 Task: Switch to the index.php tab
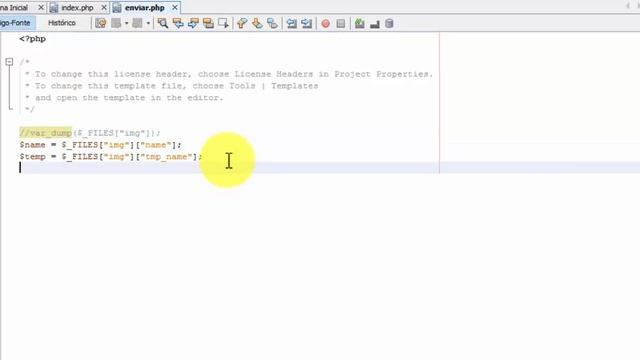pyautogui.click(x=78, y=7)
